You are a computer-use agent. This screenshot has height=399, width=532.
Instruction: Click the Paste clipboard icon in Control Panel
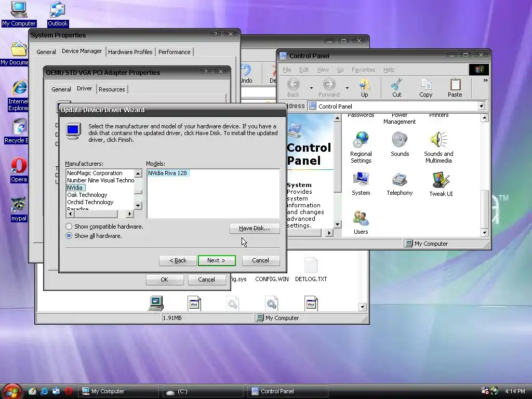(x=455, y=87)
